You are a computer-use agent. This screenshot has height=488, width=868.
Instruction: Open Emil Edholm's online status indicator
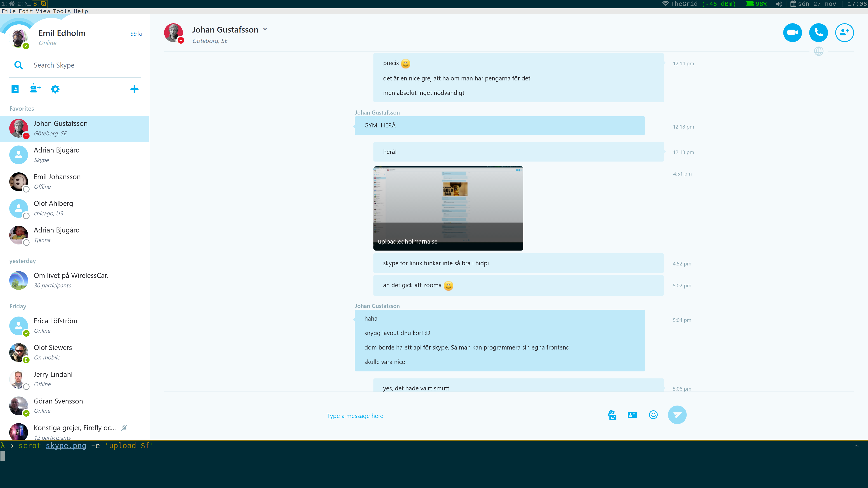pos(26,46)
